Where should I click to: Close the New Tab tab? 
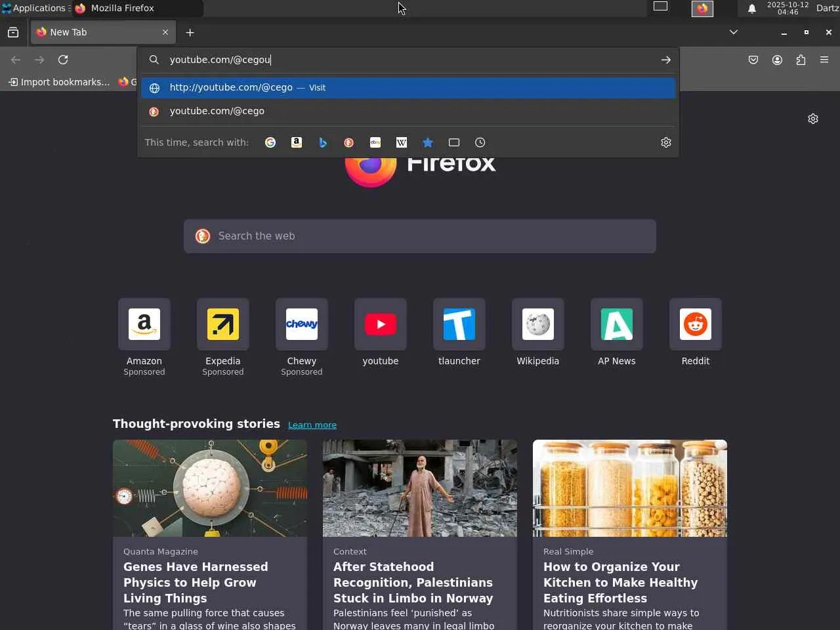165,32
